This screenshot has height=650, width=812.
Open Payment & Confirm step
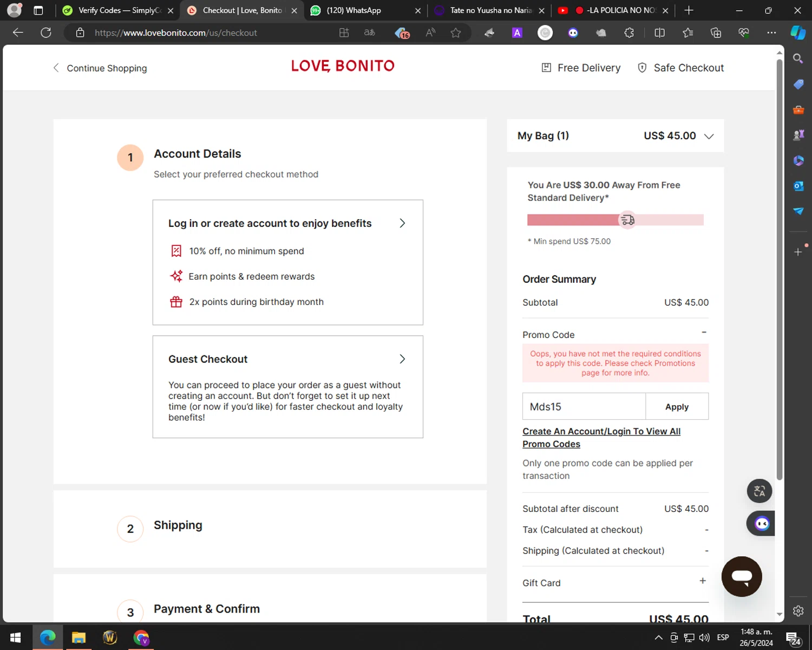(207, 609)
